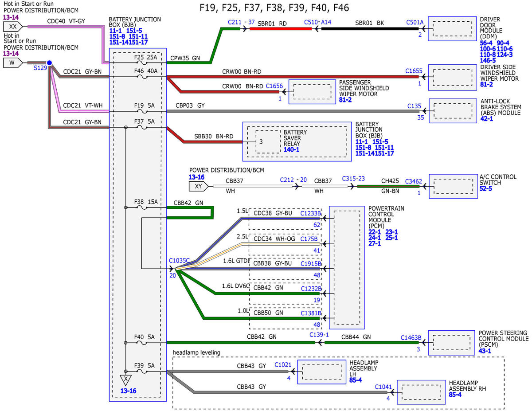Click the X ground triangle symbol
532x411 pixels.
(x=126, y=379)
